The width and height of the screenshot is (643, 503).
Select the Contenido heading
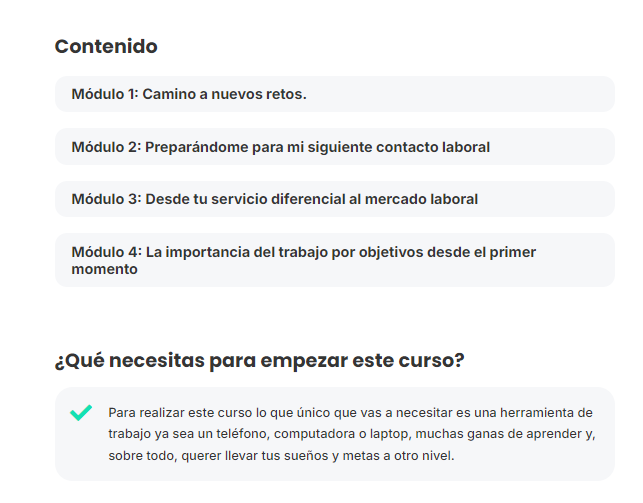coord(106,46)
